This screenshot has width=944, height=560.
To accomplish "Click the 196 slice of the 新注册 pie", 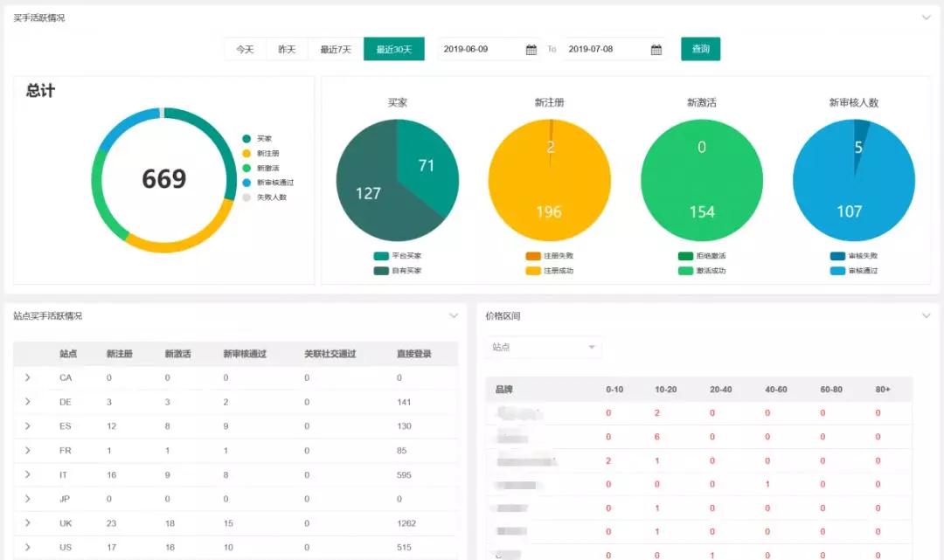I will (548, 211).
